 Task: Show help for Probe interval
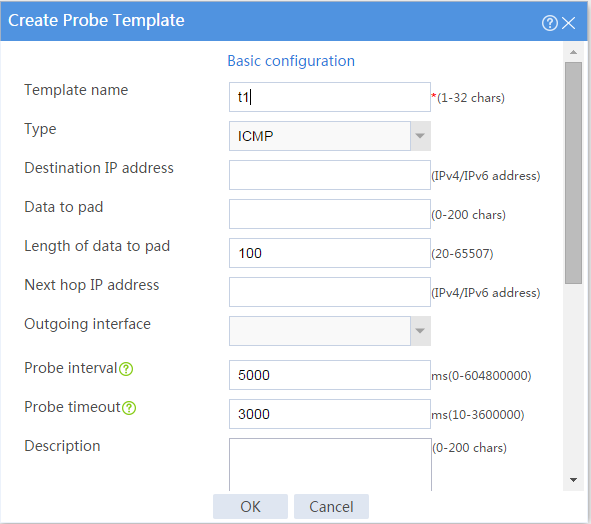(x=126, y=369)
